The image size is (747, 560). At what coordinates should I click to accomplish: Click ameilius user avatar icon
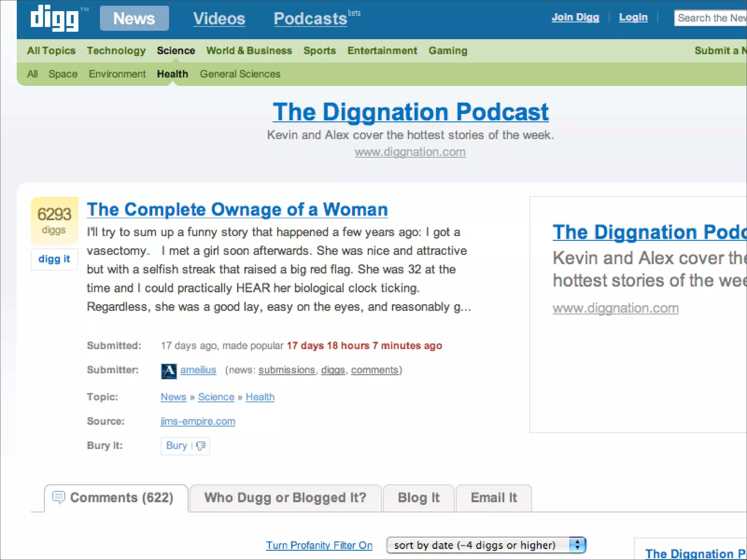(x=169, y=371)
